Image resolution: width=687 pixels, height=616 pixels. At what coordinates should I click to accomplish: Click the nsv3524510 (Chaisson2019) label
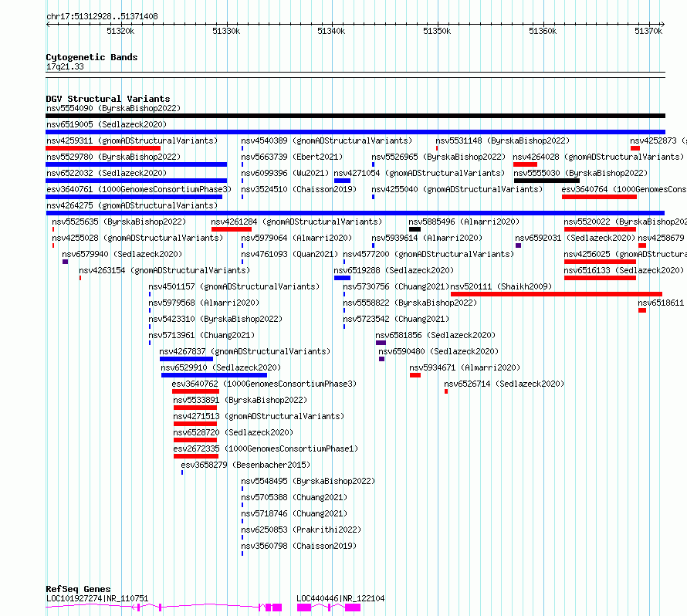pyautogui.click(x=299, y=189)
